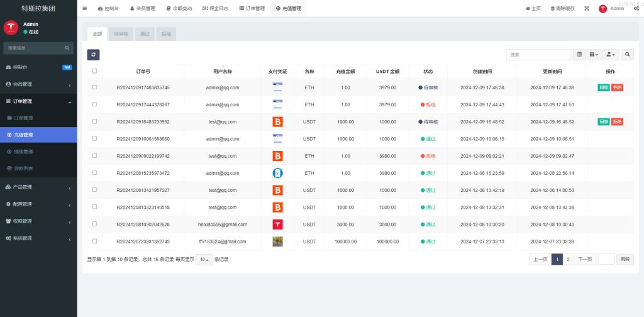This screenshot has width=644, height=317.
Task: Check the select-all checkbox in table header
Action: [x=95, y=71]
